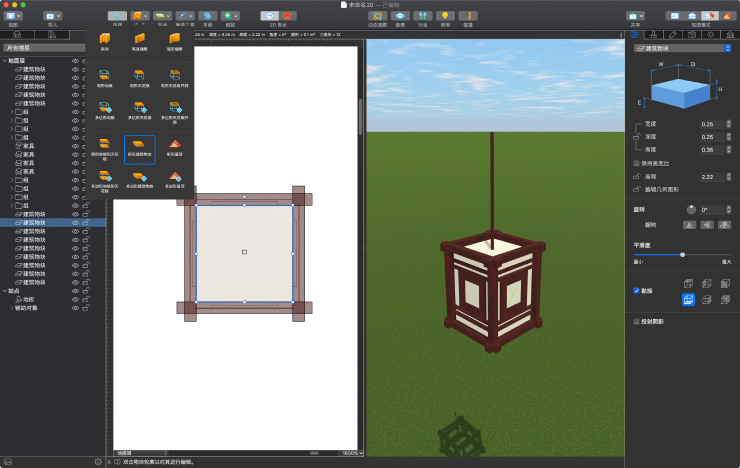Expand the first group folder in tree
This screenshot has width=740, height=468.
[x=12, y=112]
